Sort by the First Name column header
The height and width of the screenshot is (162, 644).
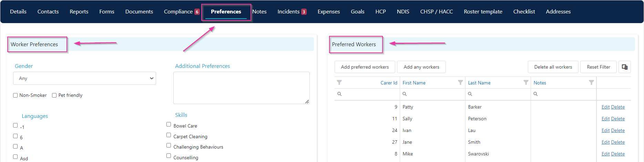point(414,83)
